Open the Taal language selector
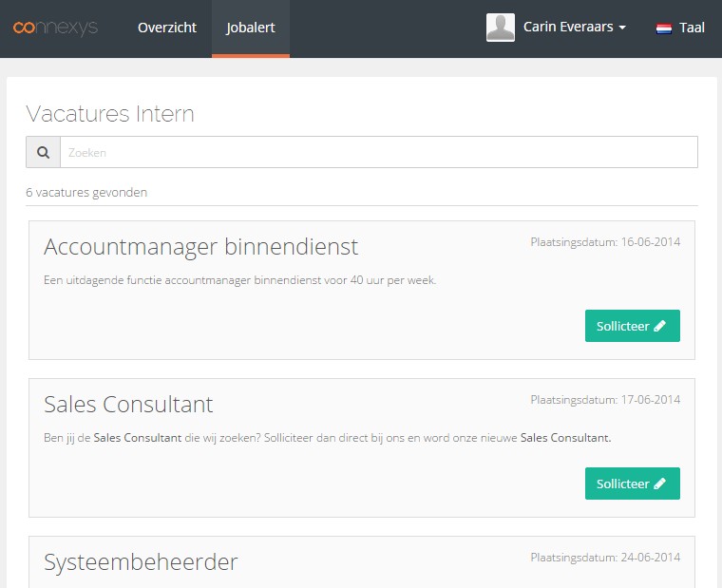The height and width of the screenshot is (588, 722). [x=680, y=28]
